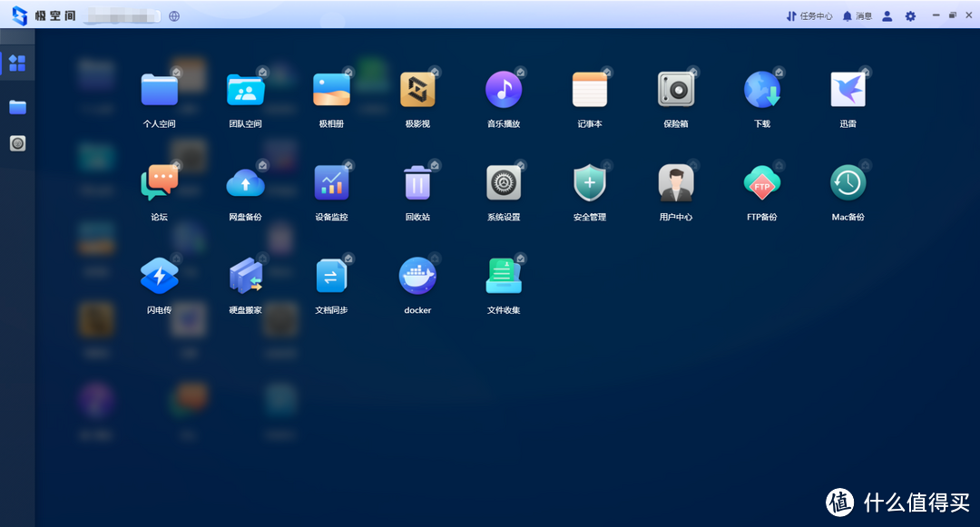Viewport: 980px width, 527px height.
Task: Switch to the app grid sidebar tab
Action: [17, 63]
